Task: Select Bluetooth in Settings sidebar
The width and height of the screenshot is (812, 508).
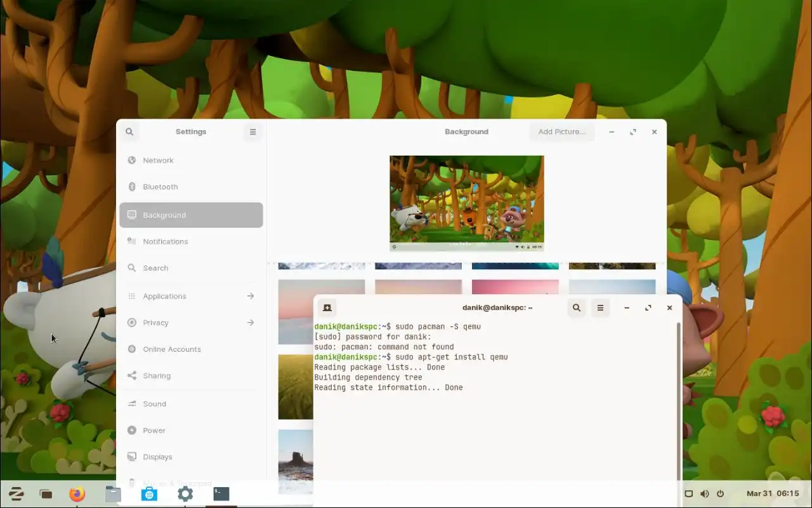Action: (x=191, y=187)
